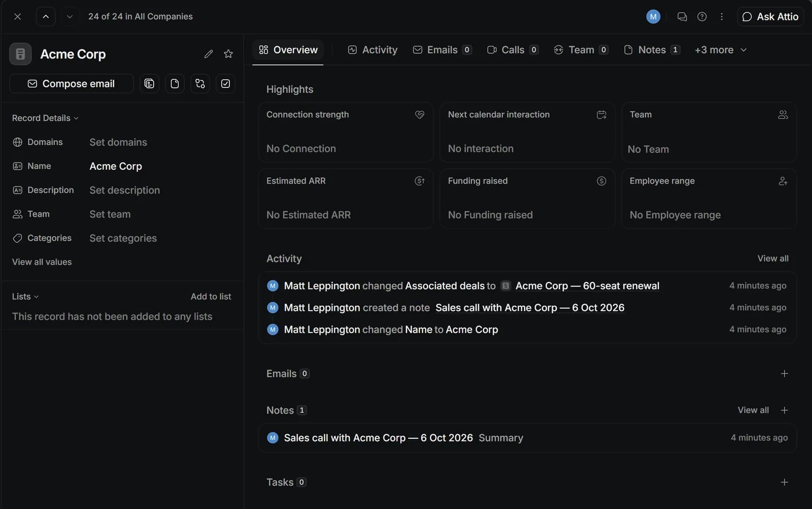Click Set description field
The height and width of the screenshot is (509, 812).
125,190
